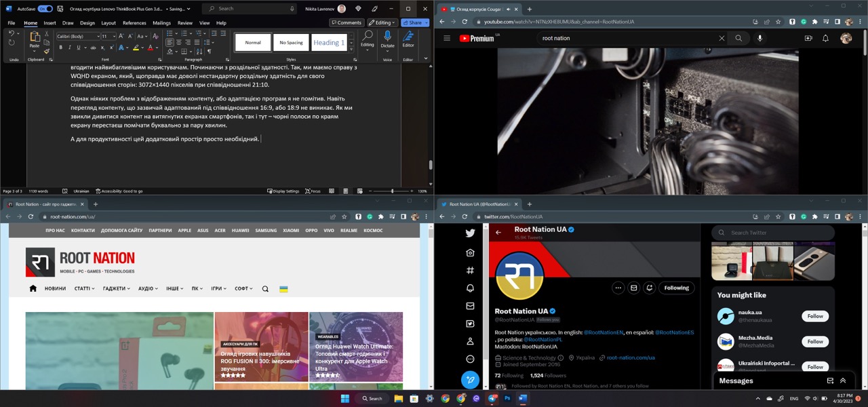Viewport: 868px width, 407px height.
Task: Align text left in Word Paragraph group
Action: point(170,42)
